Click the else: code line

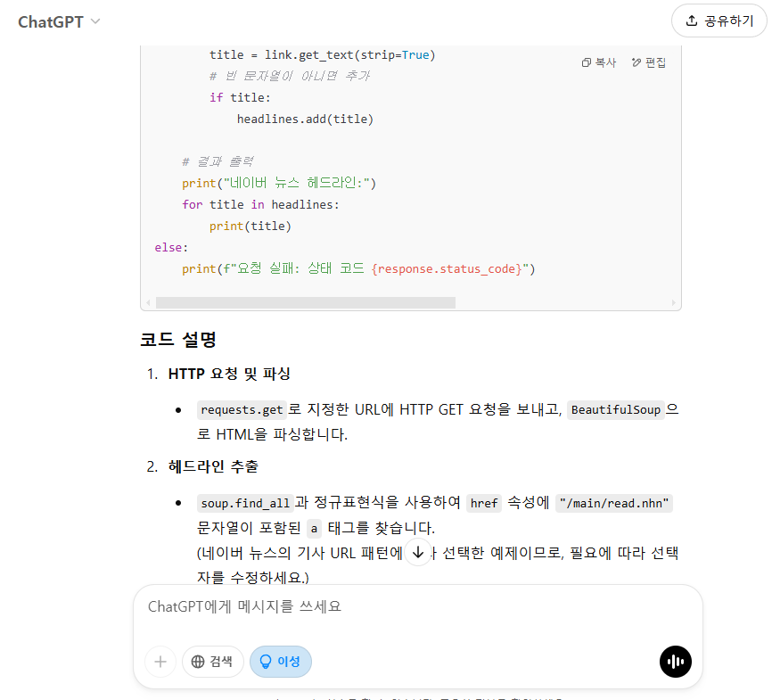(x=171, y=247)
